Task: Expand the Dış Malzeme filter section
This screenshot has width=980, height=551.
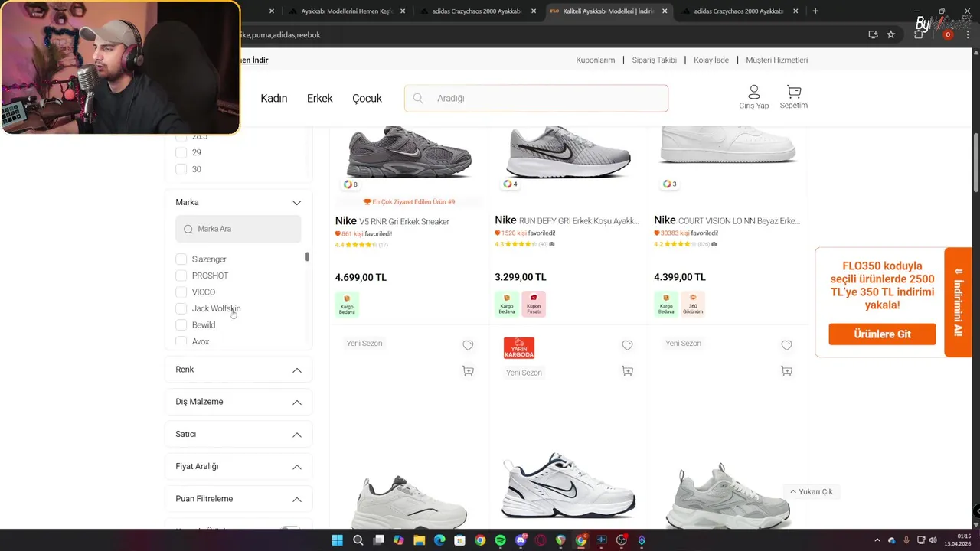Action: pos(296,403)
